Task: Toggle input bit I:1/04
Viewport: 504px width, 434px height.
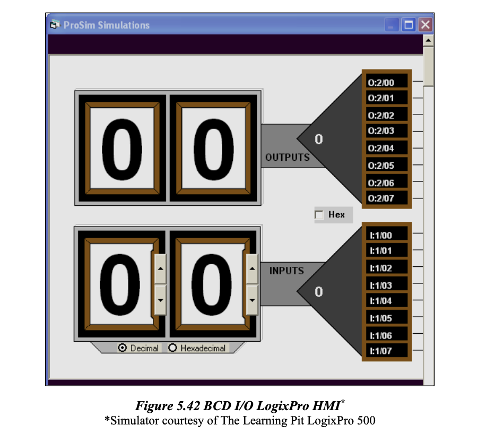Action: pyautogui.click(x=386, y=301)
